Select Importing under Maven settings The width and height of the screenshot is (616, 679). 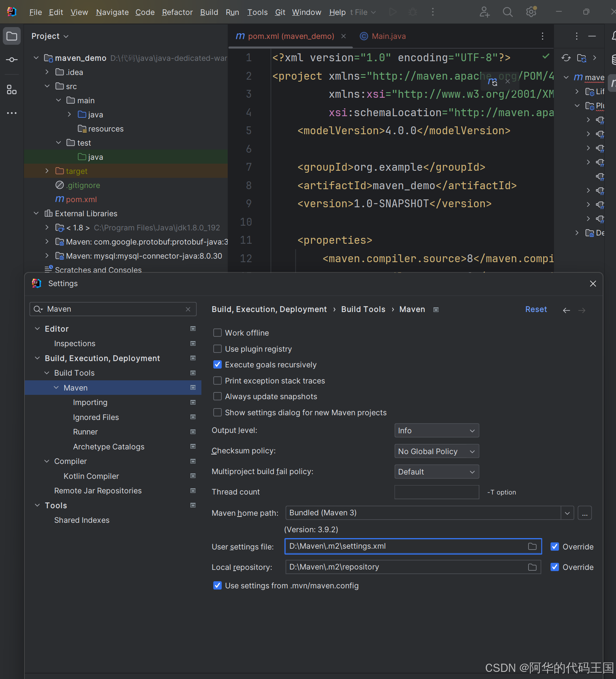[x=90, y=402]
